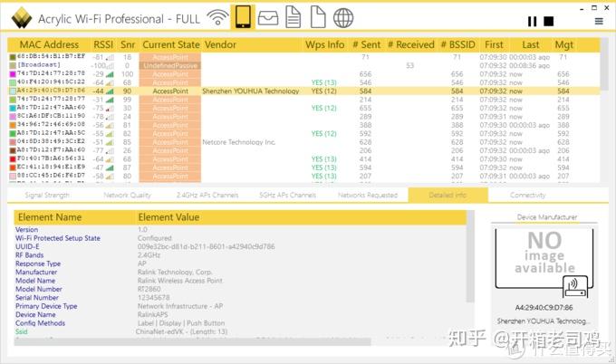Image resolution: width=616 pixels, height=364 pixels.
Task: Click the Device Manufacturer panel label
Action: [x=547, y=217]
